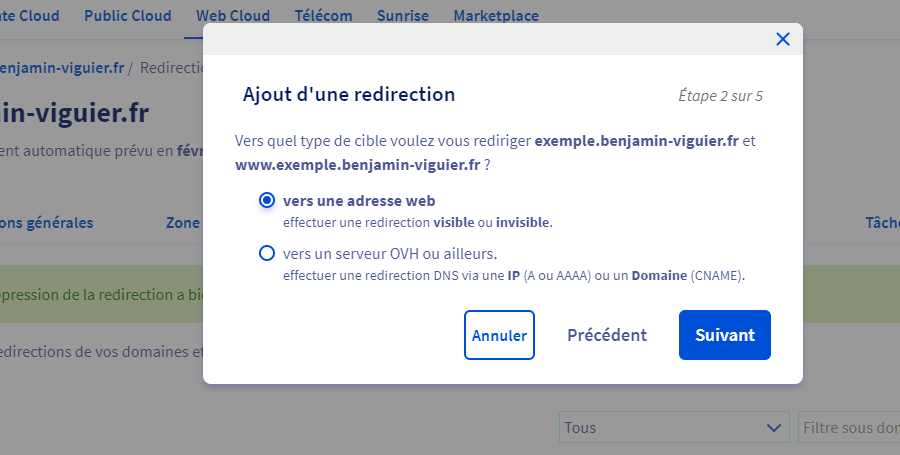The height and width of the screenshot is (455, 900).
Task: Open the Tâches tab on the right
Action: pyautogui.click(x=881, y=222)
